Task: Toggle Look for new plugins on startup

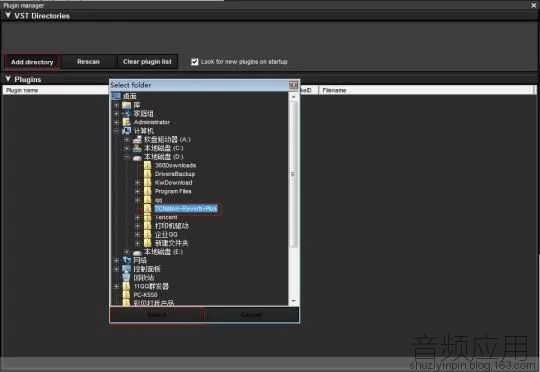Action: pos(195,62)
